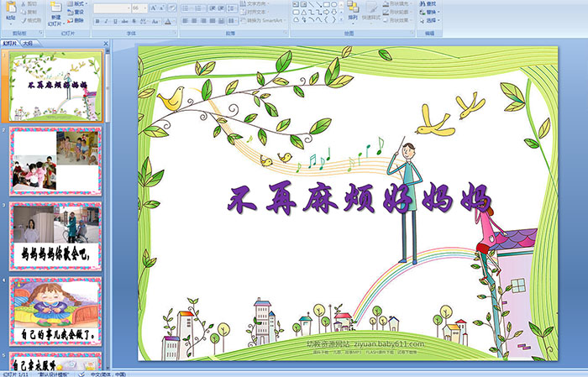Click the Bullets list icon
Viewport: 588px width, 377px height.
(x=187, y=8)
